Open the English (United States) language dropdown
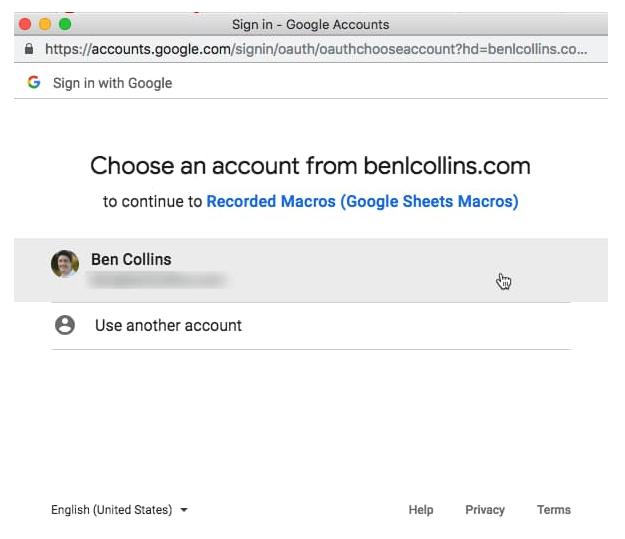Screen dimensions: 625x539 point(112,510)
